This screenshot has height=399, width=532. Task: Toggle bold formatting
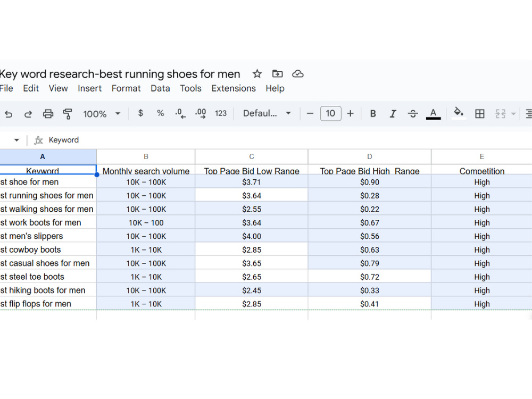[373, 113]
